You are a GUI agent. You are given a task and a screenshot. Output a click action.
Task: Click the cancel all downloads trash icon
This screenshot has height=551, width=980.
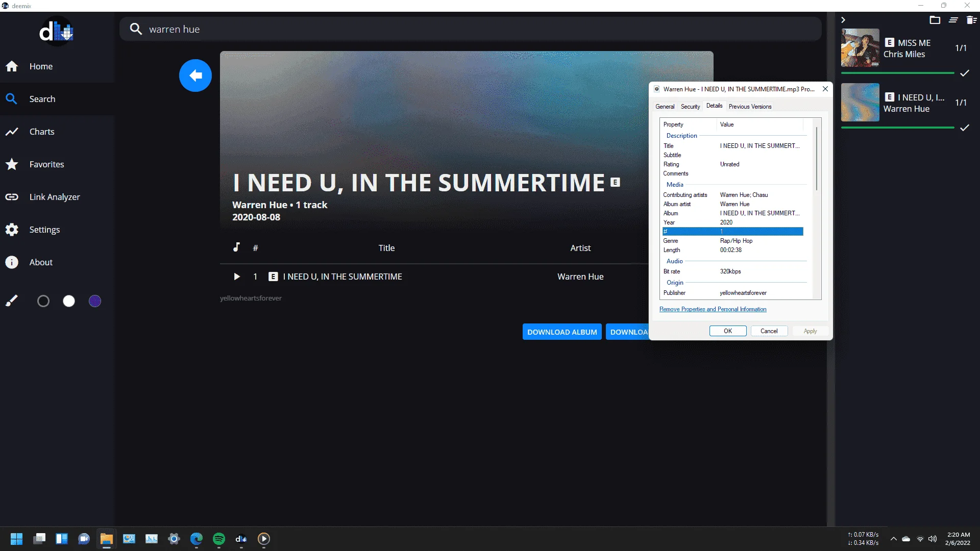tap(971, 20)
